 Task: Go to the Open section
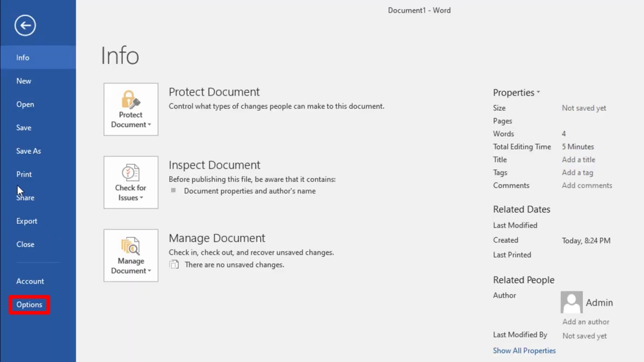point(25,105)
